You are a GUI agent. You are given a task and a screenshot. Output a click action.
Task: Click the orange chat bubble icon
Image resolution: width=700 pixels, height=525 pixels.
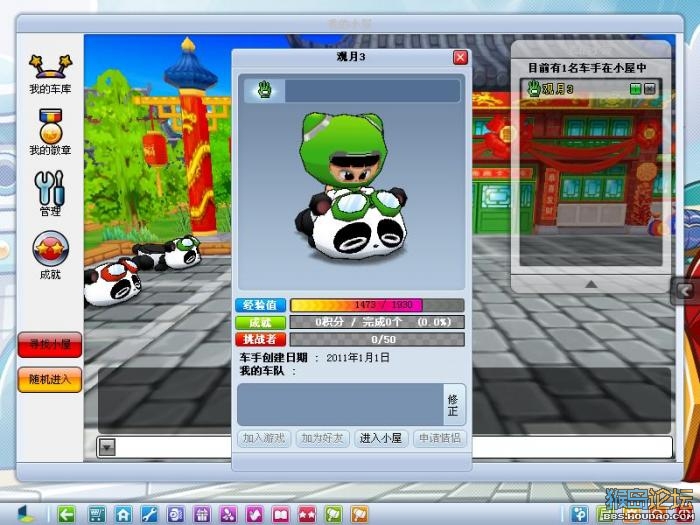click(x=359, y=514)
